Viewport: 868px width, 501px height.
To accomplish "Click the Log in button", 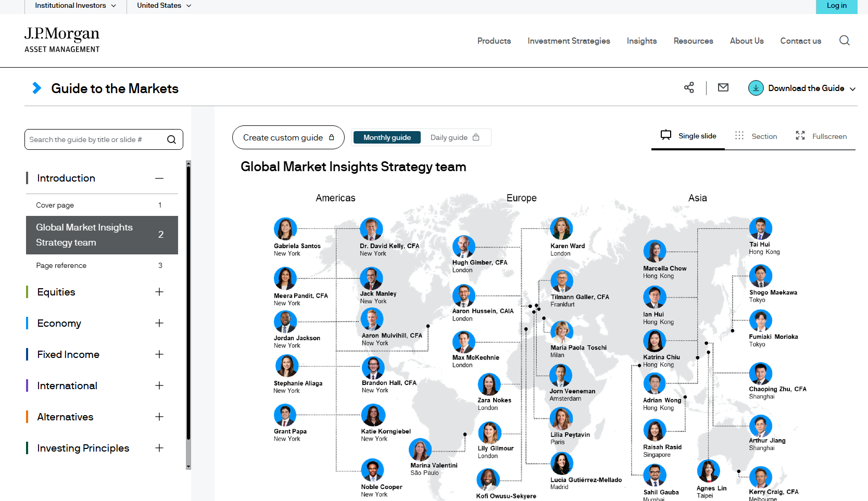I will (836, 6).
